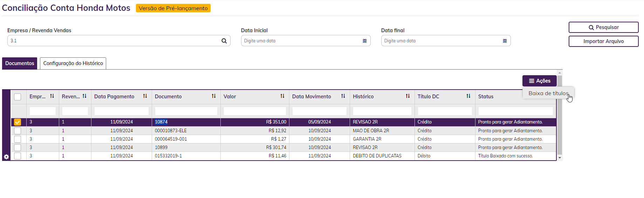Sort table by Documento column
Screen dimensions: 644x198
[x=214, y=96]
